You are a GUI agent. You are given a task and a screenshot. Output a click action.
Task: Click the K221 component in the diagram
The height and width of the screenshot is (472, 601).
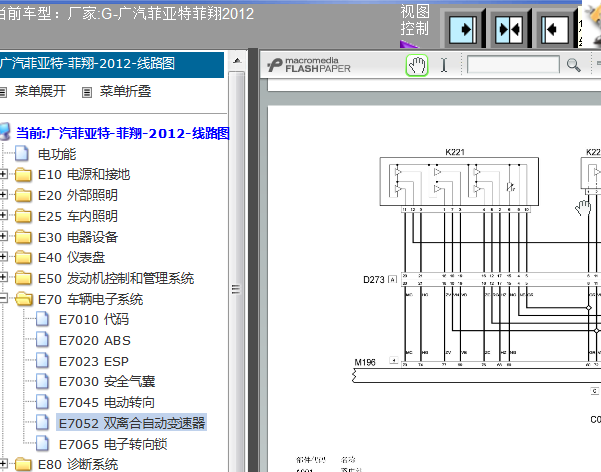[x=459, y=181]
